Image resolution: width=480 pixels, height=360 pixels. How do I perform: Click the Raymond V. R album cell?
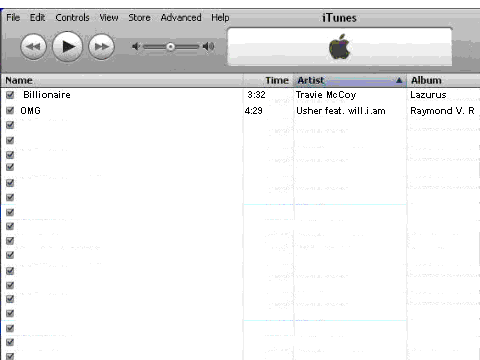[x=442, y=110]
